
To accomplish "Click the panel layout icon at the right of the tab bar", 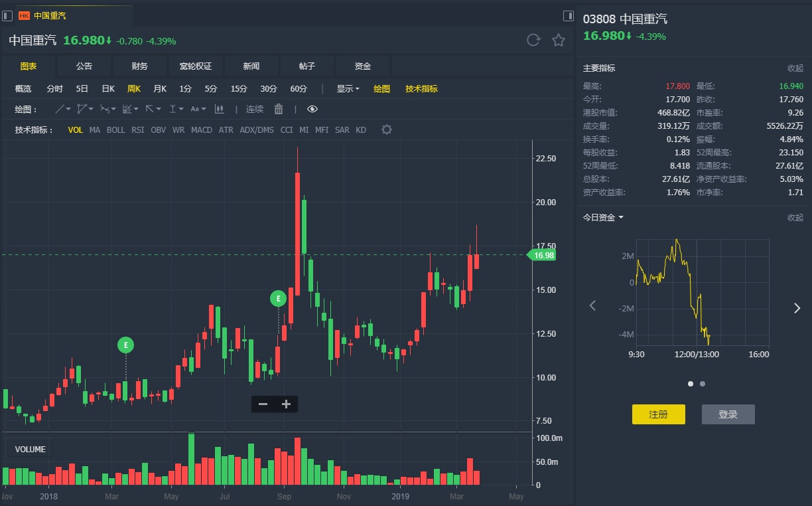I will (568, 15).
